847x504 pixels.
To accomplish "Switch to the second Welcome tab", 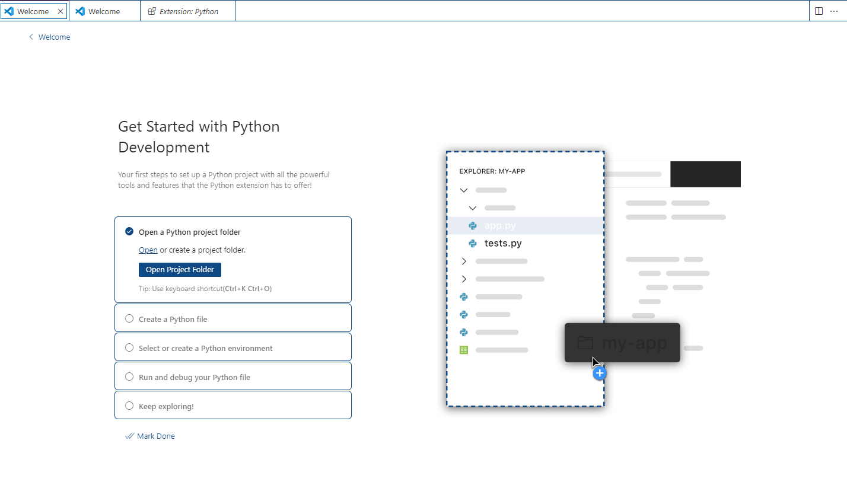I will (104, 11).
